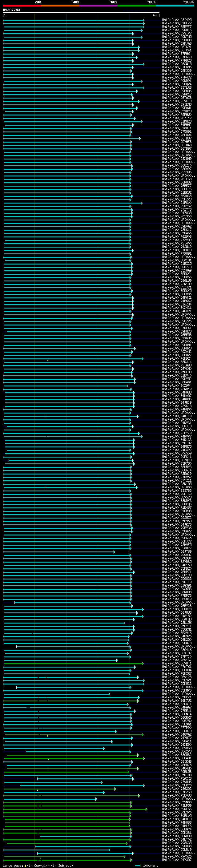Select hit label UniRef100_O89068

pyautogui.click(x=177, y=748)
